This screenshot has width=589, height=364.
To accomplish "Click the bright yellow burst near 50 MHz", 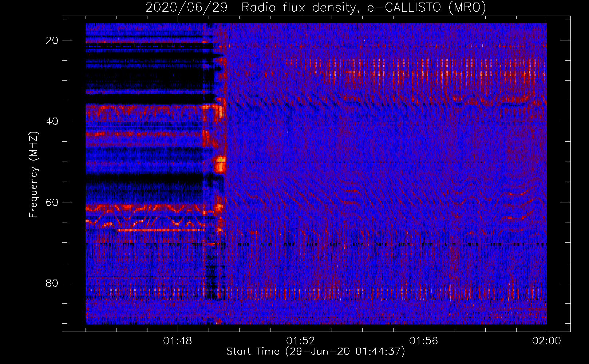I will (221, 164).
